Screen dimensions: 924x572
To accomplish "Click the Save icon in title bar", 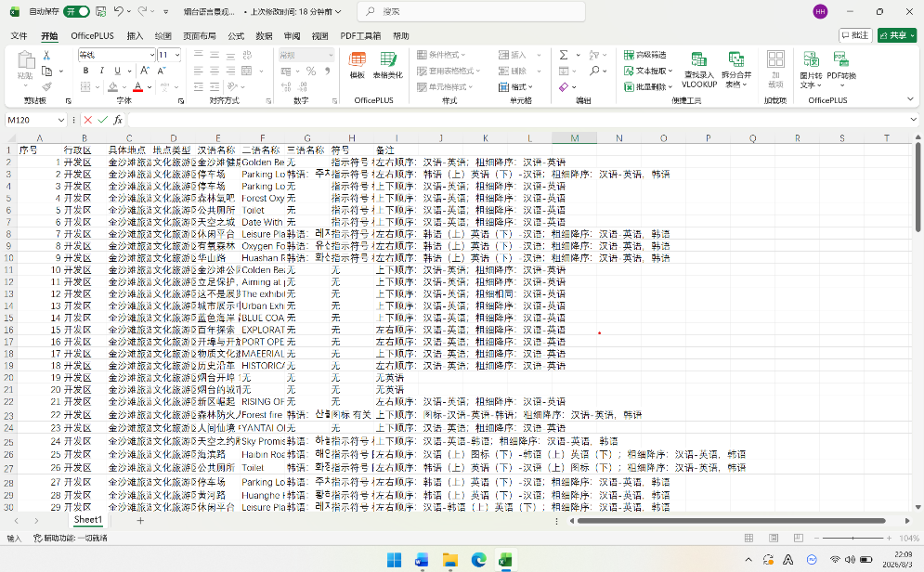I will [101, 11].
